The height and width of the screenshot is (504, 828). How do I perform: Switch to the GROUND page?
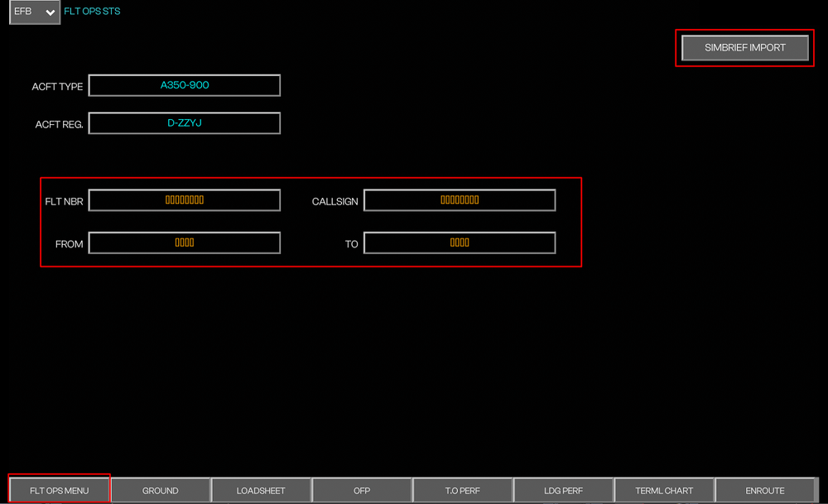161,490
